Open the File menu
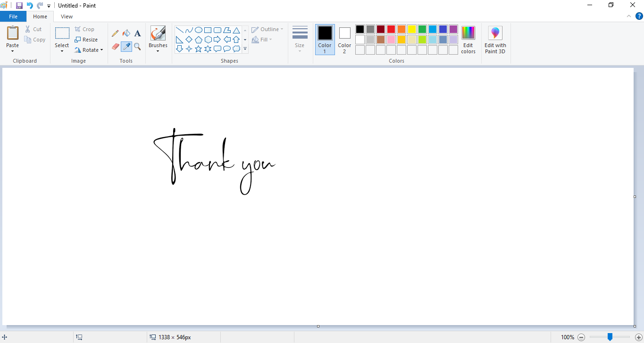Screen dimensions: 644x343 coord(13,16)
